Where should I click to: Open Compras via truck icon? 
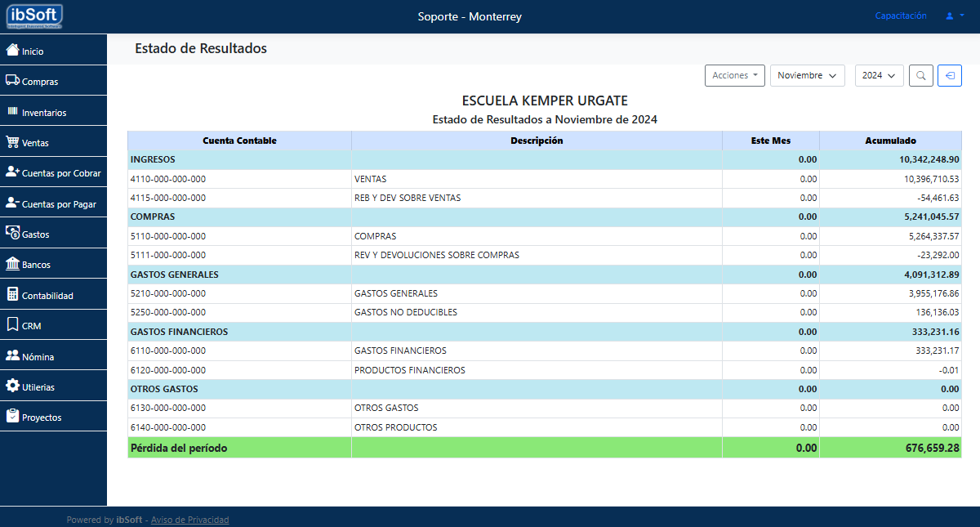coord(12,81)
